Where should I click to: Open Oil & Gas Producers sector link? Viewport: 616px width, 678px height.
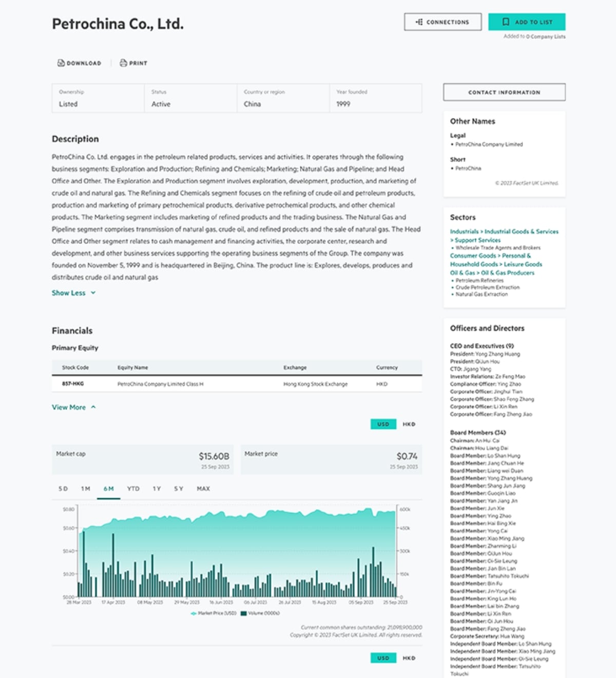[492, 273]
